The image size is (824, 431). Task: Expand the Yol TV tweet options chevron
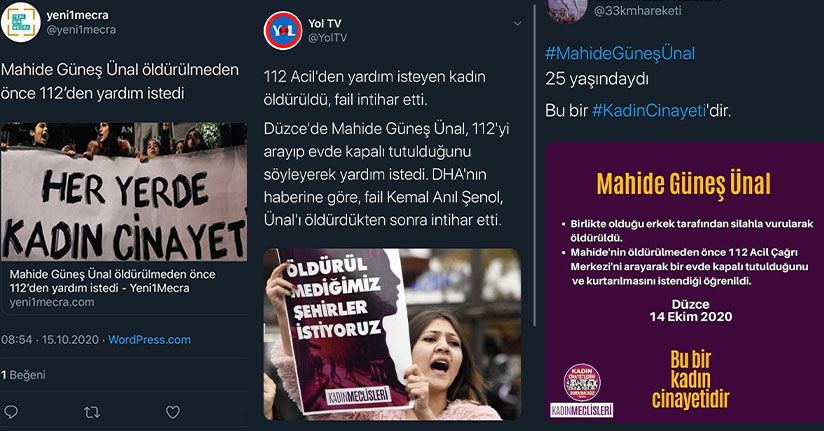click(x=517, y=24)
